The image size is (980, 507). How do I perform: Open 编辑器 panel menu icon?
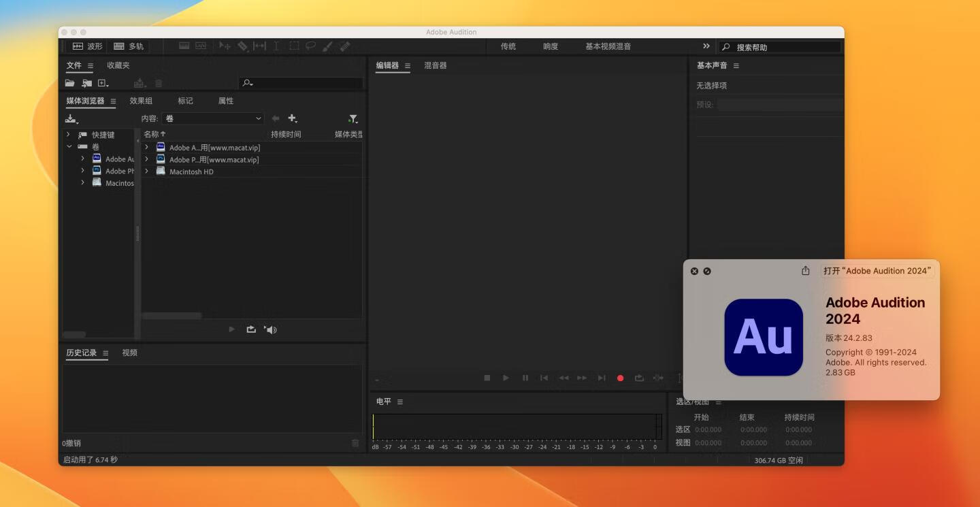tap(407, 66)
